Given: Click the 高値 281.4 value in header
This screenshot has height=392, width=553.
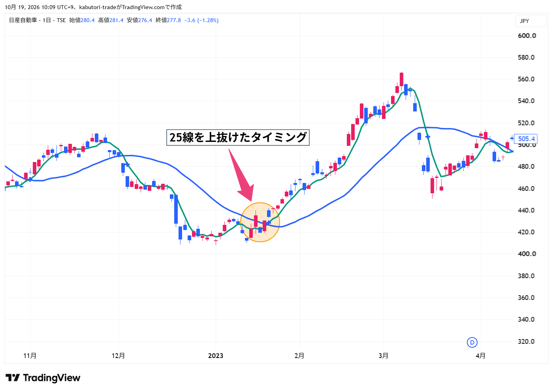Looking at the screenshot, I should (x=111, y=20).
